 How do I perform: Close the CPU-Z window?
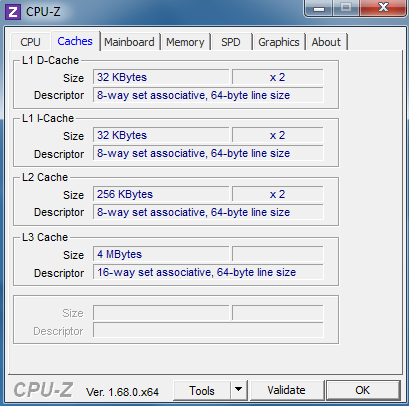(x=383, y=7)
